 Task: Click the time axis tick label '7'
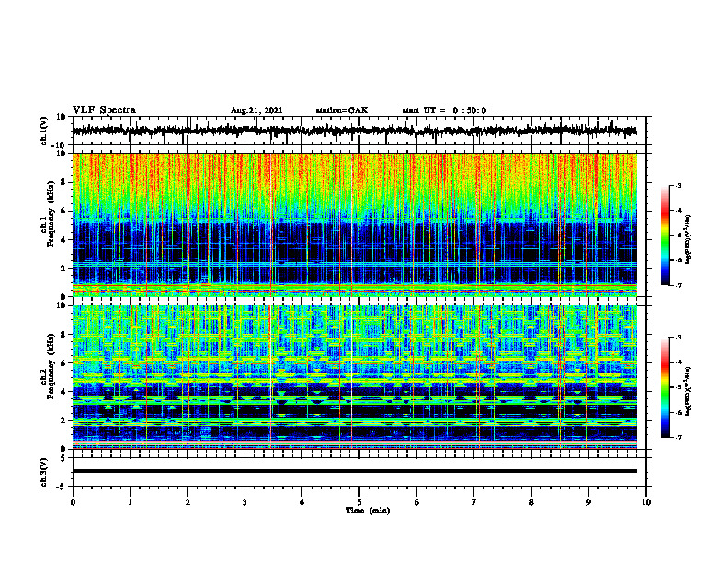474,502
